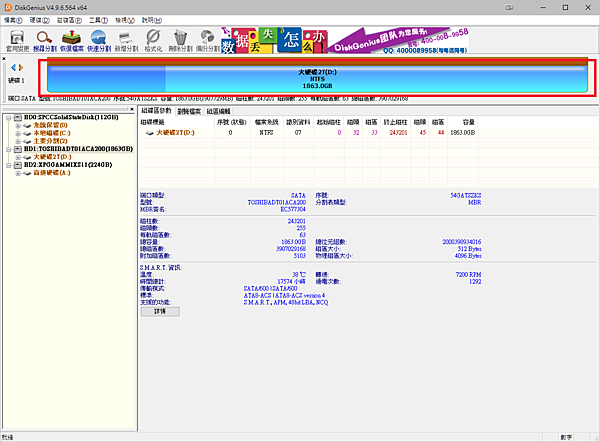Collapse the HD2 XPG GAMMIX S11 node
Viewport: 600px width, 442px height.
point(8,165)
